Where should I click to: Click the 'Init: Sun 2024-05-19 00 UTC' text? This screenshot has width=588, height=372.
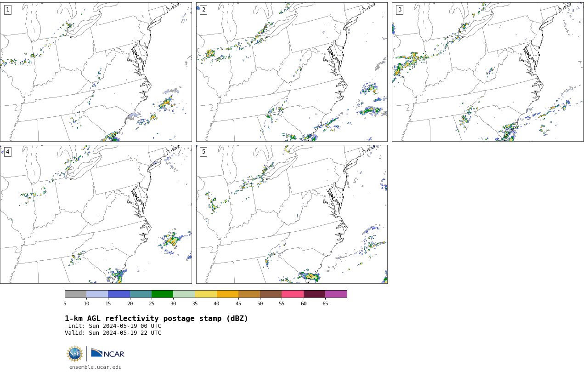click(x=114, y=326)
